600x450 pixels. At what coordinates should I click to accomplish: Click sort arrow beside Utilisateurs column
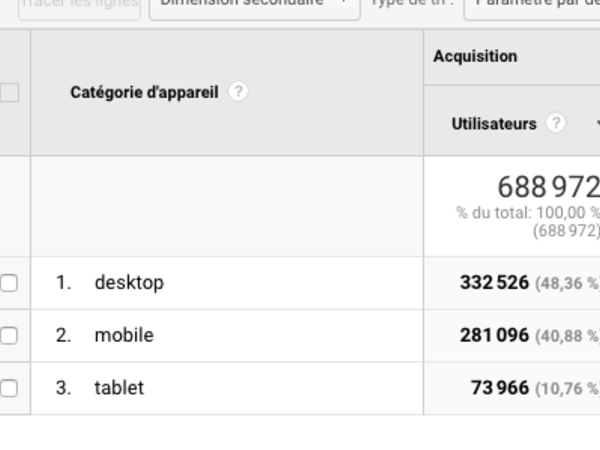pyautogui.click(x=597, y=124)
